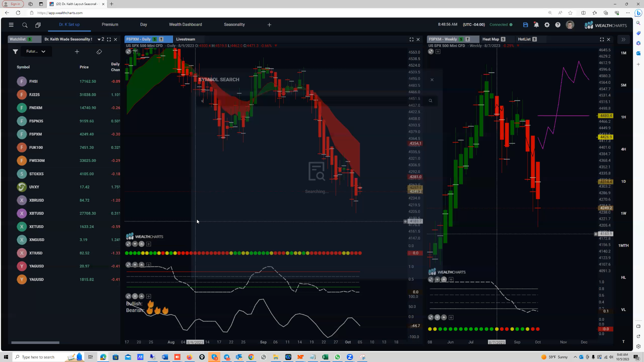Screen dimensions: 644x362
Task: Open the arrow 2 dropdown in Watchlist header
Action: pyautogui.click(x=101, y=40)
